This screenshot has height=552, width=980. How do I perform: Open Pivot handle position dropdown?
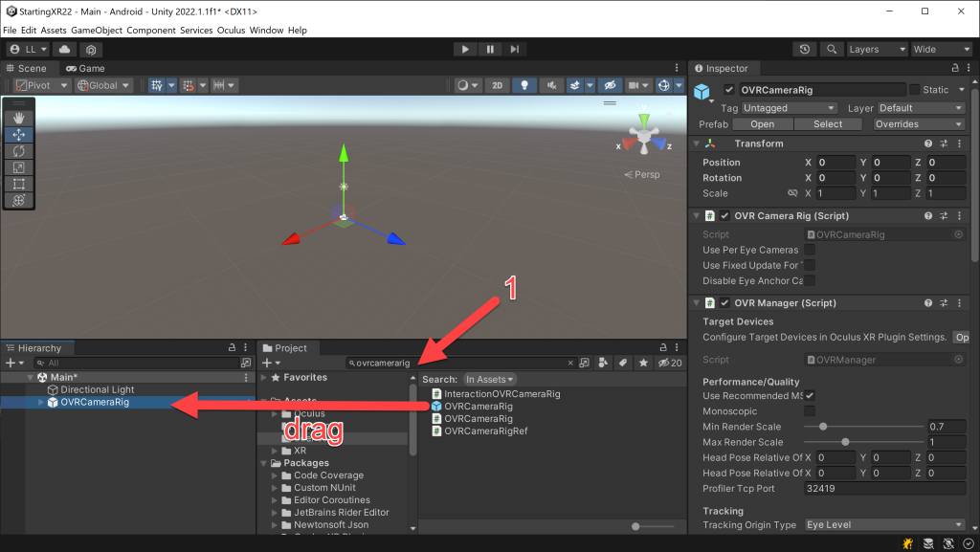(x=42, y=85)
